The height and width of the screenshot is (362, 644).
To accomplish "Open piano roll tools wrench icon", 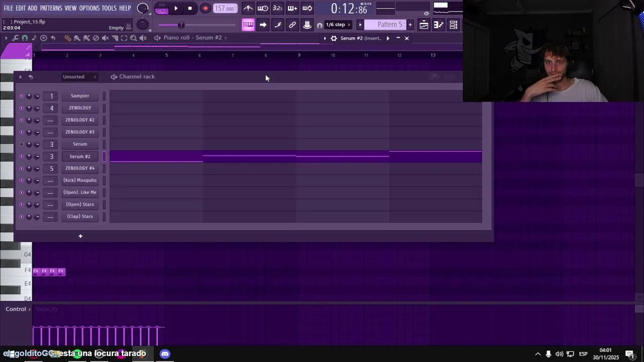I will [16, 38].
